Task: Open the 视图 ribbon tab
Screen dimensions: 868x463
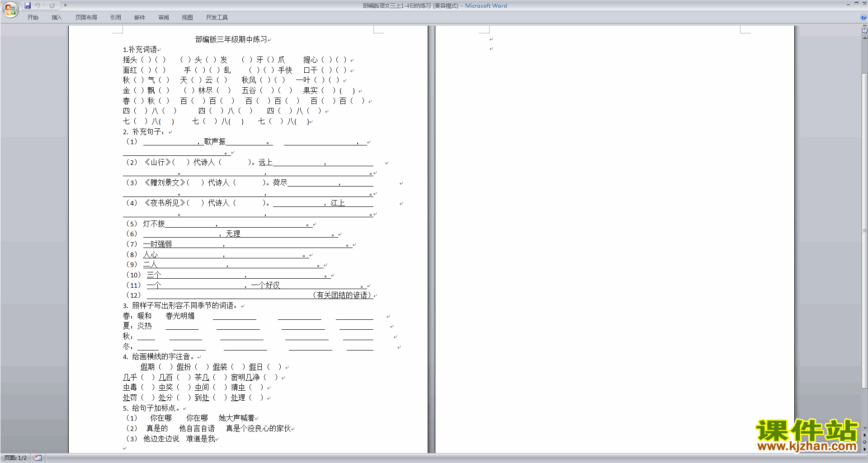Action: [187, 17]
